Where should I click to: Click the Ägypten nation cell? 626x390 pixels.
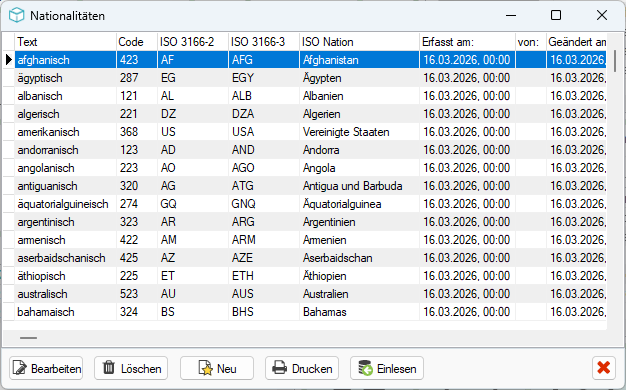click(359, 78)
